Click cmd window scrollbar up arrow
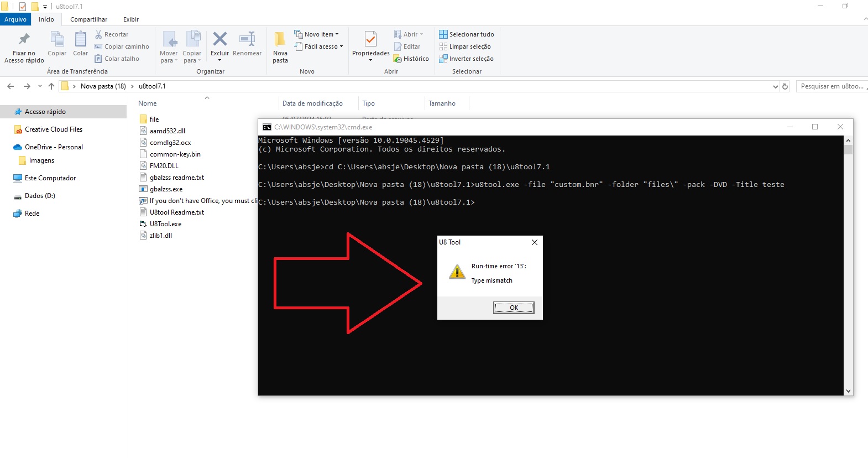The width and height of the screenshot is (868, 458). (x=848, y=140)
